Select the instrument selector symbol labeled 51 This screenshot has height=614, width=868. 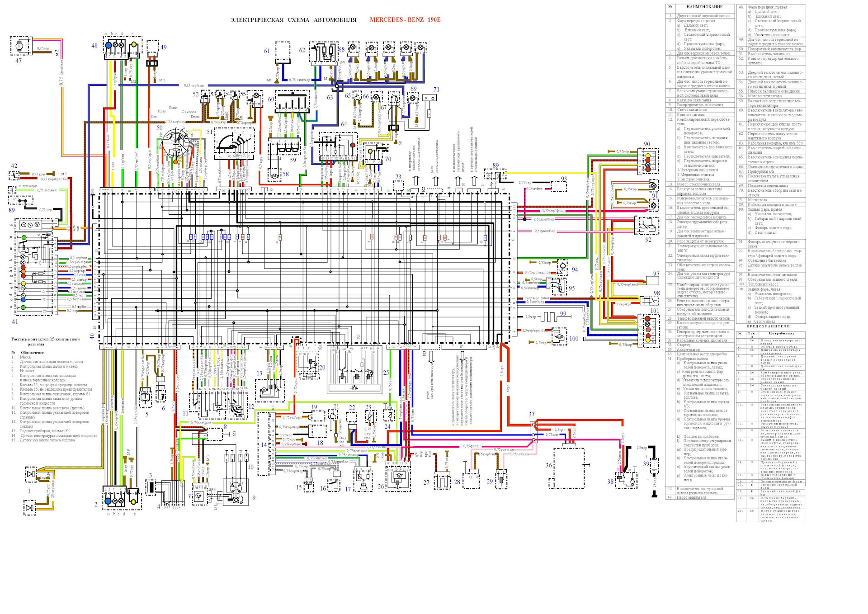click(235, 143)
